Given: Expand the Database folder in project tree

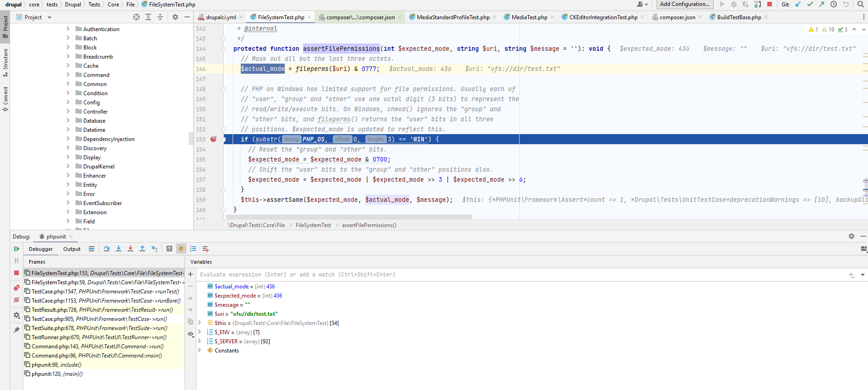Looking at the screenshot, I should pos(68,120).
